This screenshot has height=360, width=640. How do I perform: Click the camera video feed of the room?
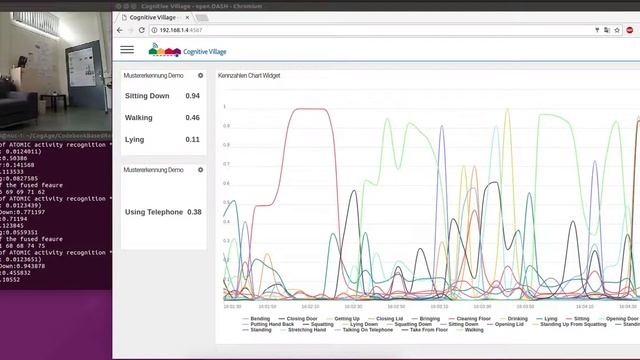click(56, 70)
